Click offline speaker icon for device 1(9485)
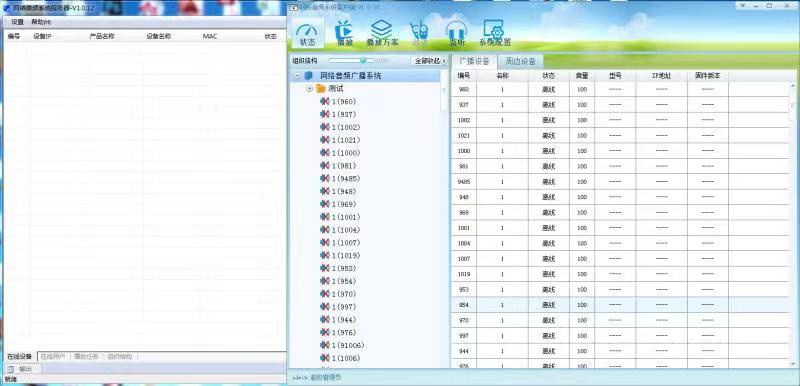 tap(324, 178)
